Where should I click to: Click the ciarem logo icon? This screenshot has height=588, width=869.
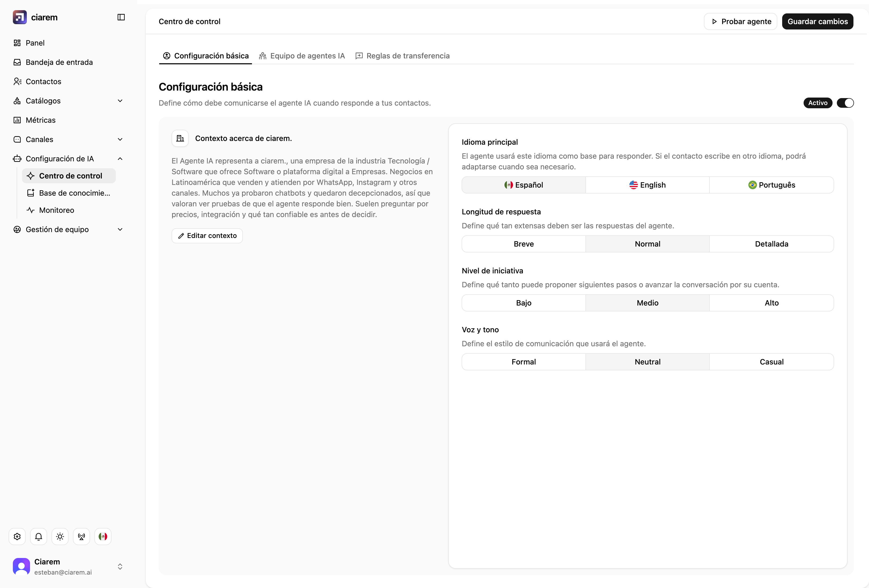[20, 17]
